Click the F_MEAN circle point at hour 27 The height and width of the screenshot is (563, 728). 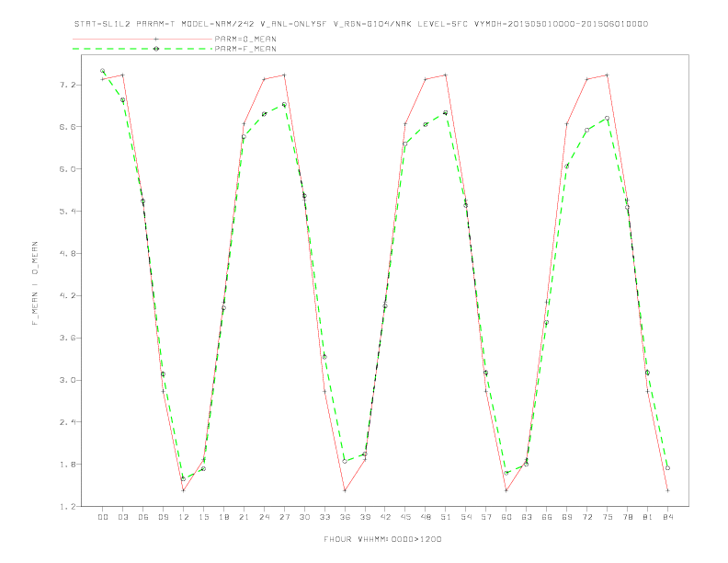[x=284, y=105]
